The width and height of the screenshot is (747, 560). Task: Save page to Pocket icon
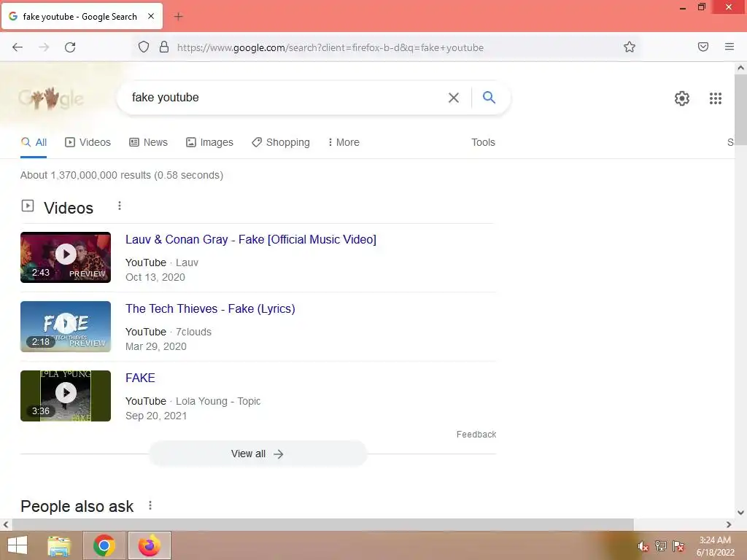tap(703, 47)
